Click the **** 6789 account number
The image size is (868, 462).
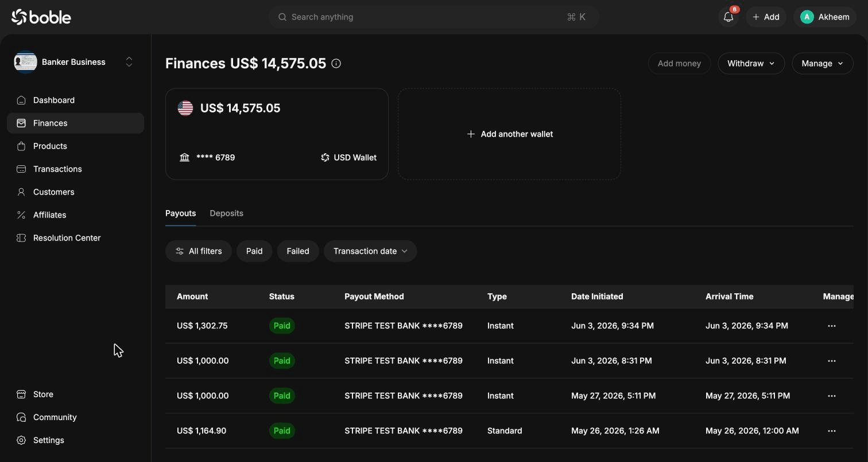point(215,157)
